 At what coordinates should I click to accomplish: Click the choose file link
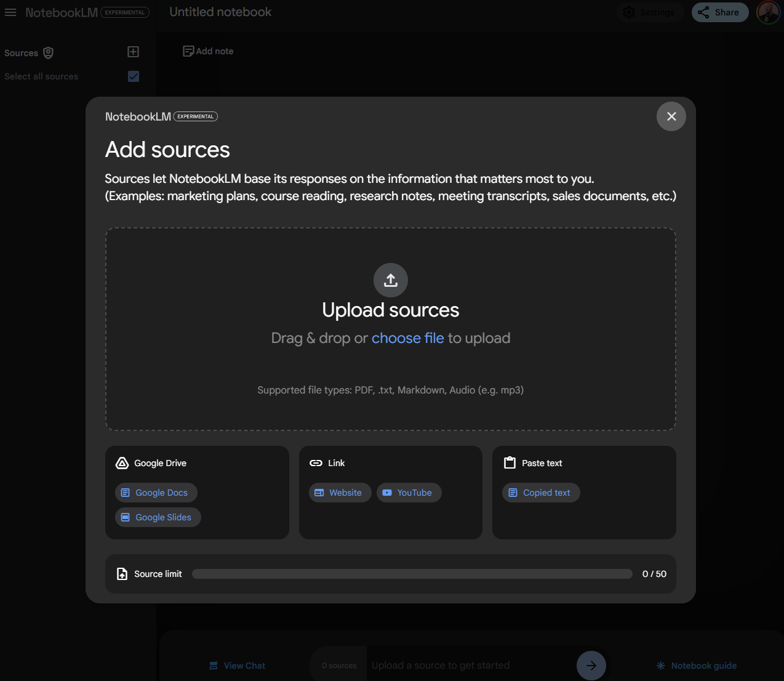tap(407, 338)
